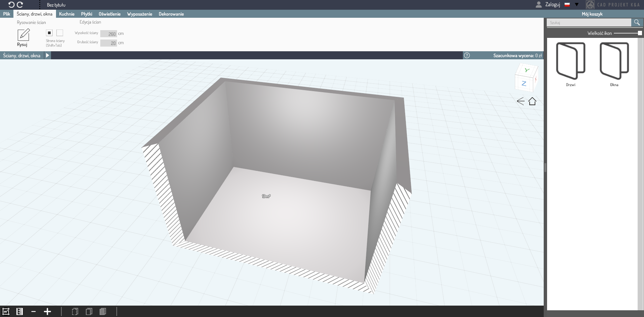Open the Kuchnie tab
This screenshot has width=644, height=317.
pos(67,14)
